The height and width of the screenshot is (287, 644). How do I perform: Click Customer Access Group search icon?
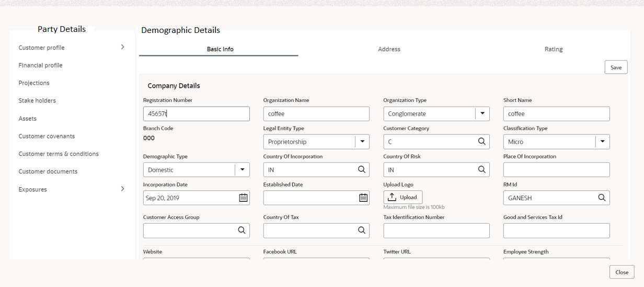point(241,231)
